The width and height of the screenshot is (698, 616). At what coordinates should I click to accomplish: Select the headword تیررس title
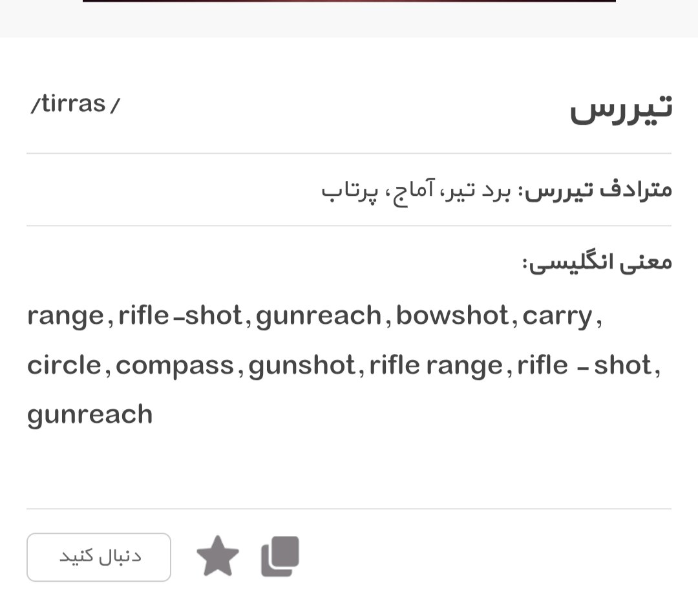click(x=620, y=109)
